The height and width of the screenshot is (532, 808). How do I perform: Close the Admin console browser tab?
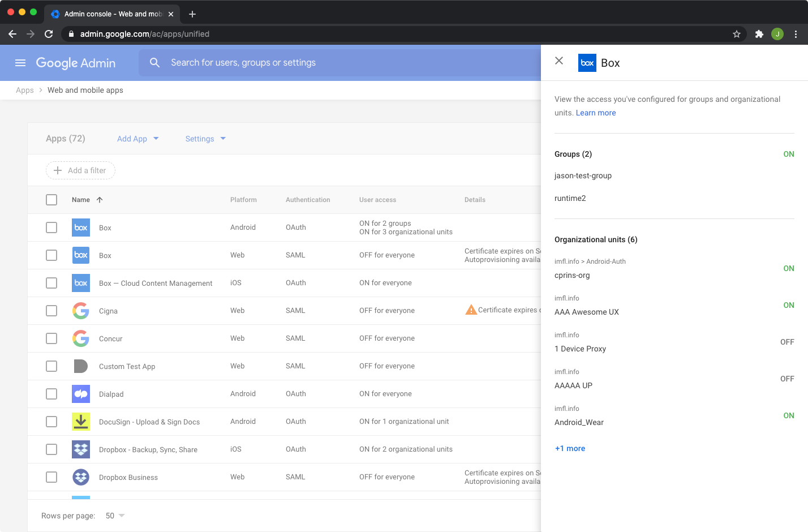171,14
